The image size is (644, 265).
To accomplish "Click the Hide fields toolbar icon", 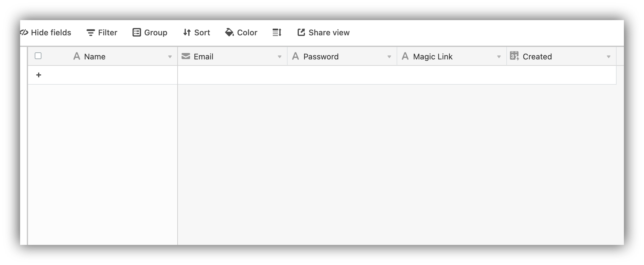I will 24,32.
